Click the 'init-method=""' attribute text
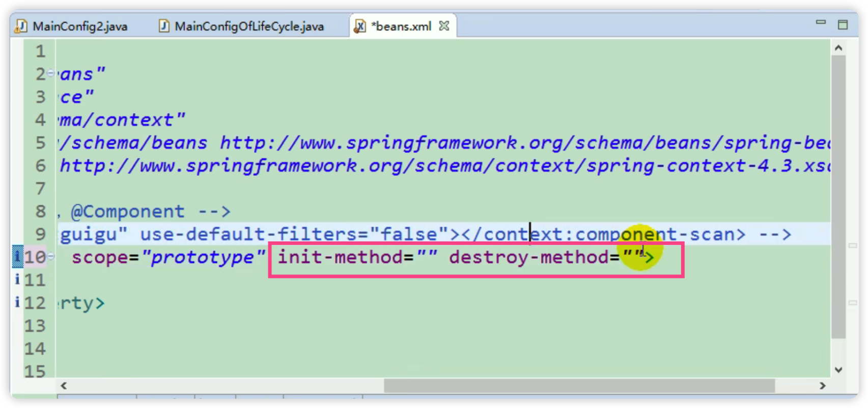The width and height of the screenshot is (868, 408). pyautogui.click(x=357, y=257)
